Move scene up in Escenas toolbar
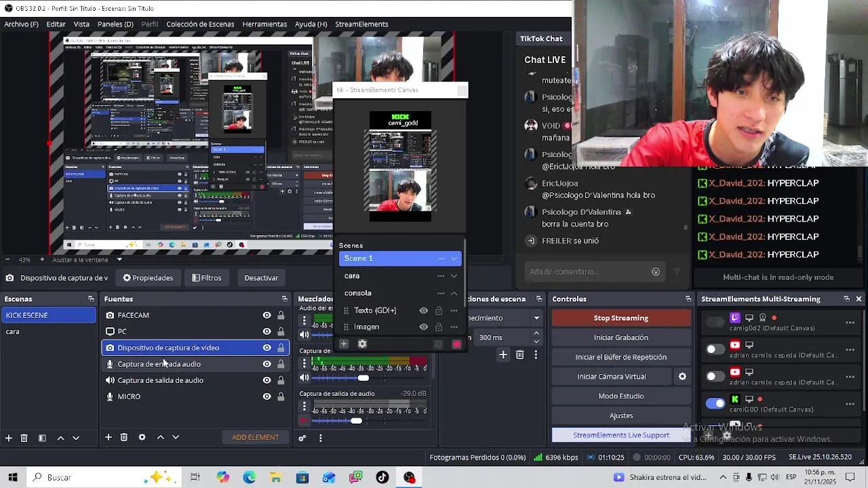868x488 pixels. coord(60,438)
